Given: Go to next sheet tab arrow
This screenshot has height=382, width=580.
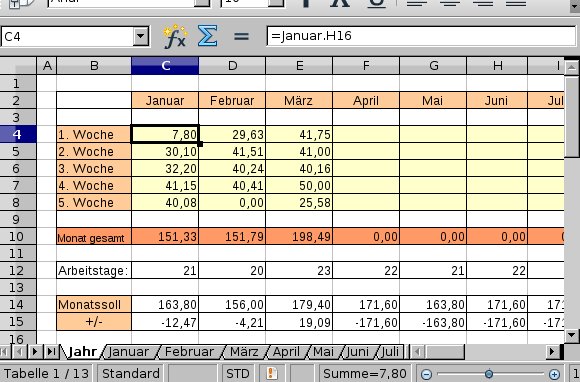Looking at the screenshot, I should (35, 351).
